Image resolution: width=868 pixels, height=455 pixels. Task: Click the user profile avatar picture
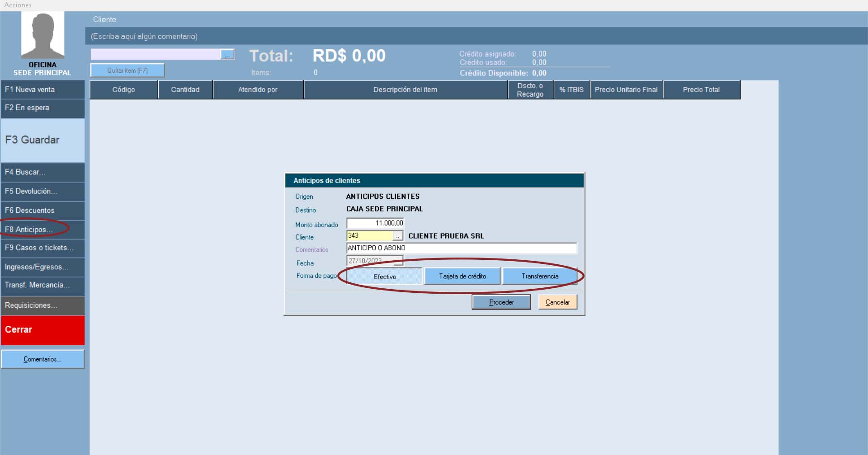[42, 36]
